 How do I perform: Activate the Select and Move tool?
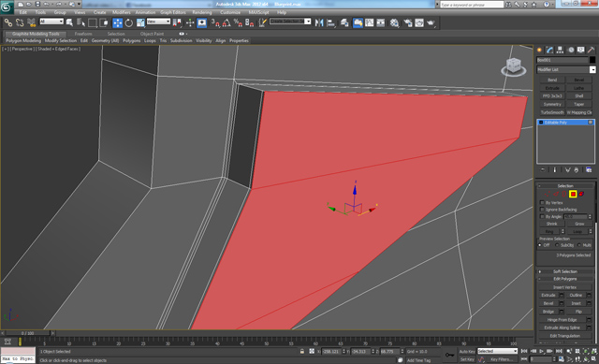coord(117,22)
